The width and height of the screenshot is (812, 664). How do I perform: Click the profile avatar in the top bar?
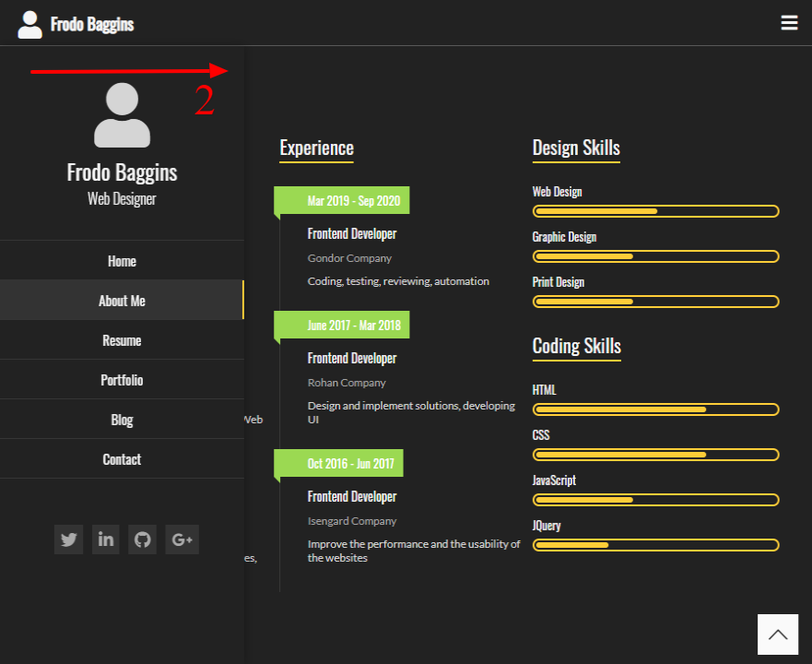(x=30, y=22)
